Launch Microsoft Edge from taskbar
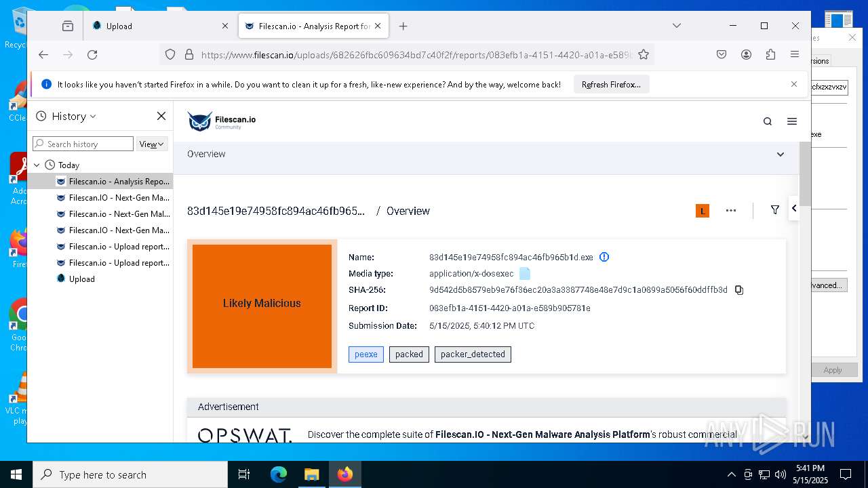 coord(279,474)
